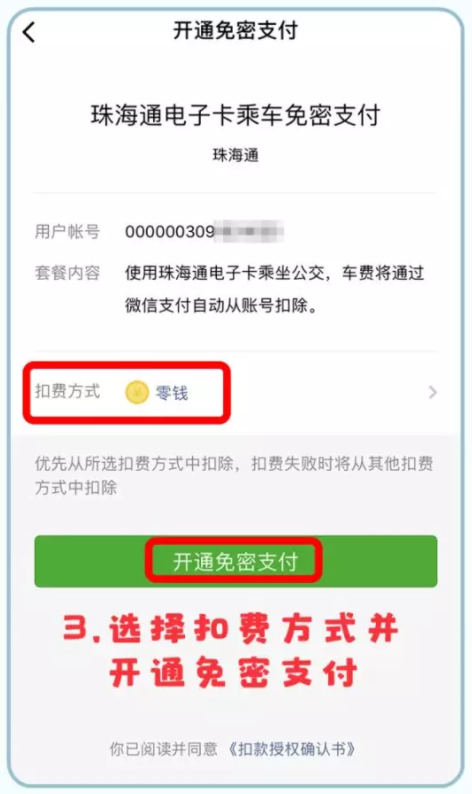Tap the 珠海通 merchant name
The image size is (472, 794).
(235, 155)
